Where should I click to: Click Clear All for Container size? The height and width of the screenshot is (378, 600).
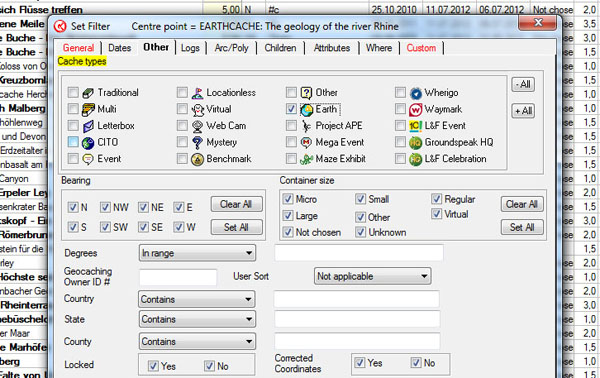click(x=522, y=204)
